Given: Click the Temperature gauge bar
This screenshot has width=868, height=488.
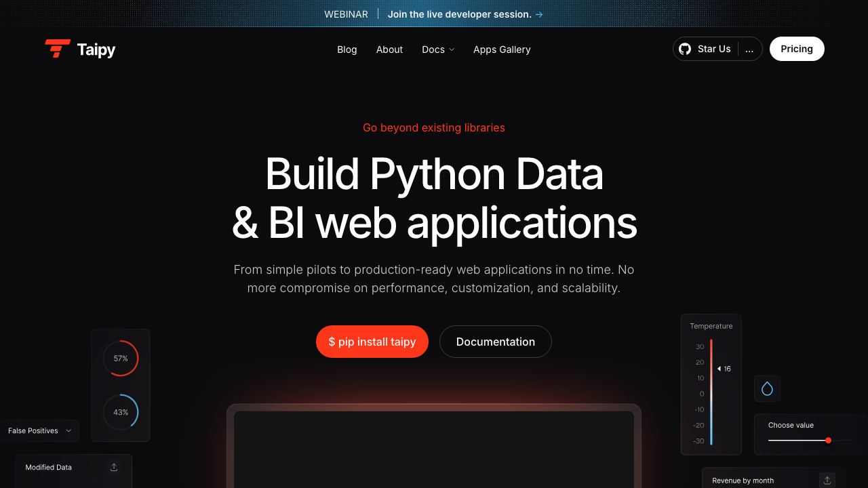Looking at the screenshot, I should coord(711,392).
